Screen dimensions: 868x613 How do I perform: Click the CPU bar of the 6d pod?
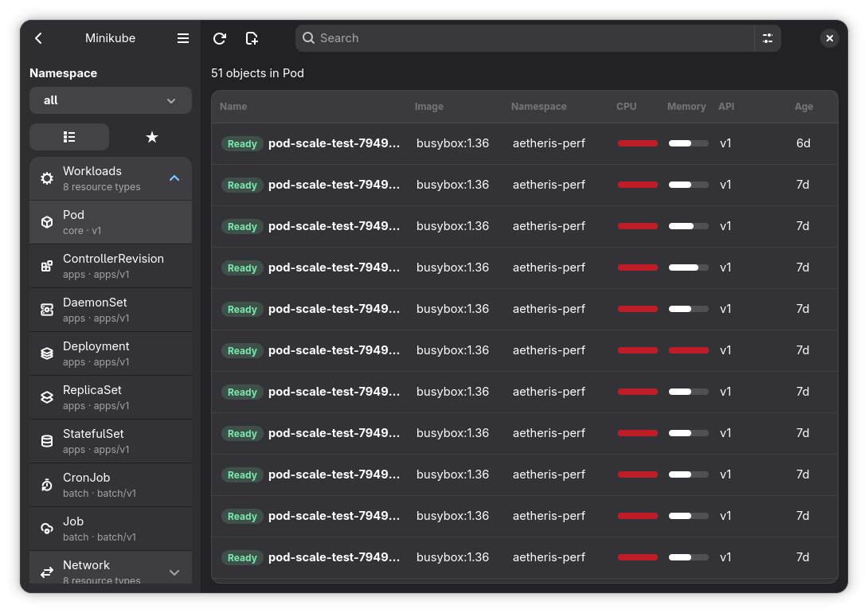click(638, 143)
